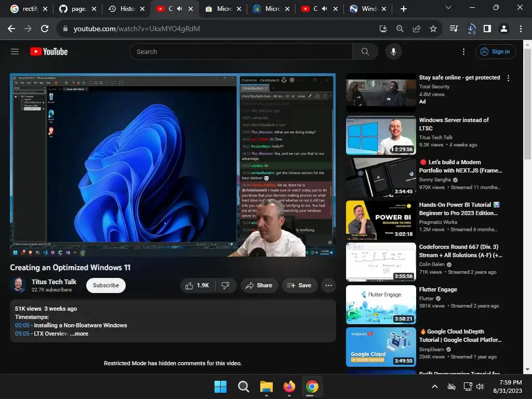The image size is (532, 399).
Task: Open YouTube settings three-dot menu near Sign in
Action: click(463, 51)
